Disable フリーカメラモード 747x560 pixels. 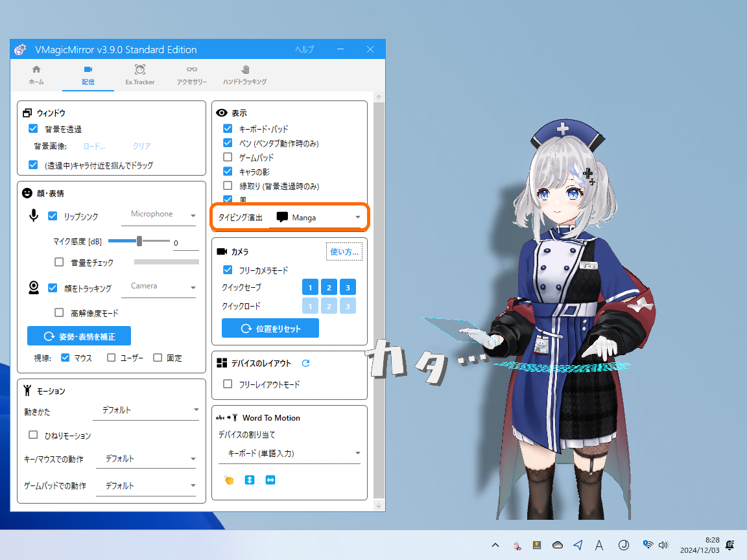pyautogui.click(x=228, y=270)
